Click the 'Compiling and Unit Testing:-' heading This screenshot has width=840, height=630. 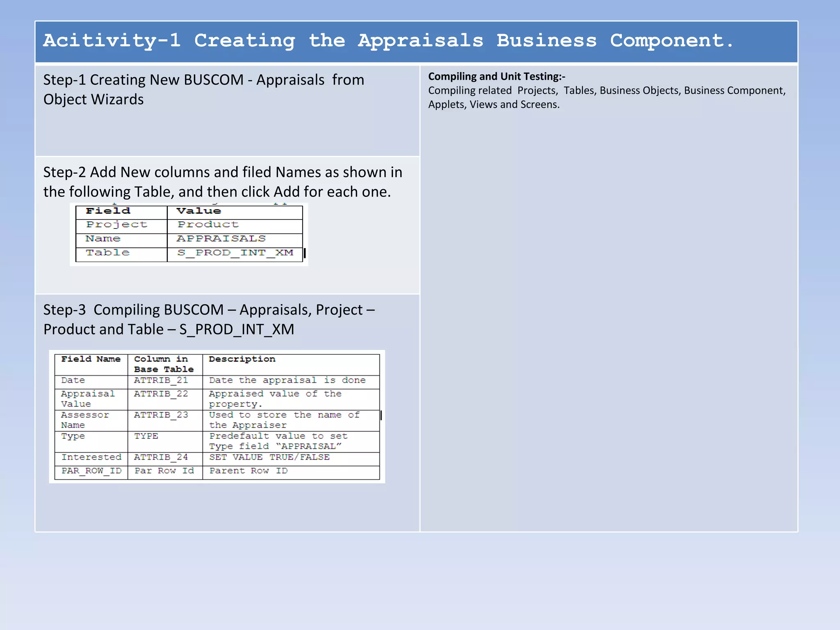(x=497, y=77)
